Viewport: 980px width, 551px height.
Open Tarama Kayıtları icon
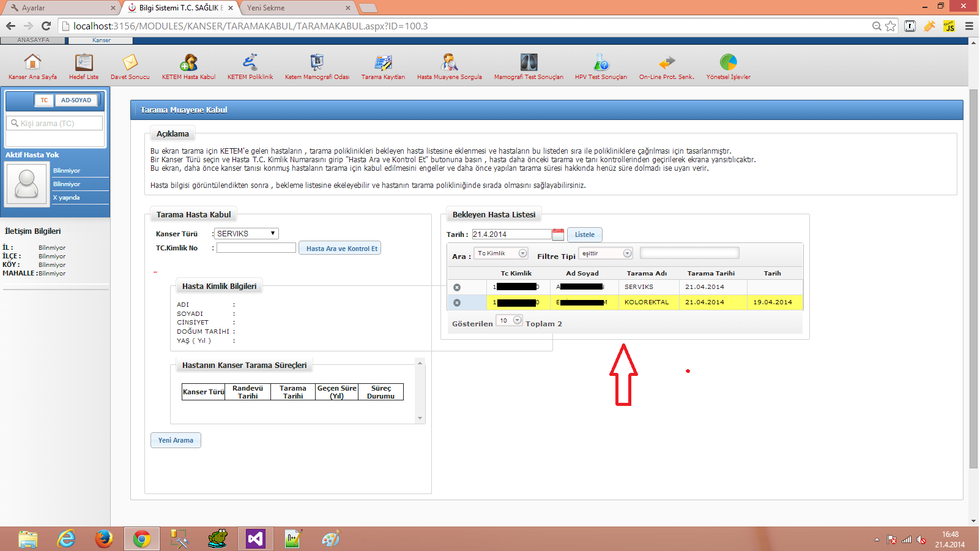coord(383,62)
